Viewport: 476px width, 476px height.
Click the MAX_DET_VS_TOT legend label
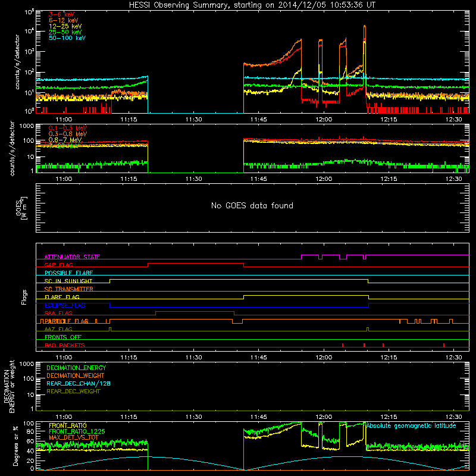pos(74,437)
